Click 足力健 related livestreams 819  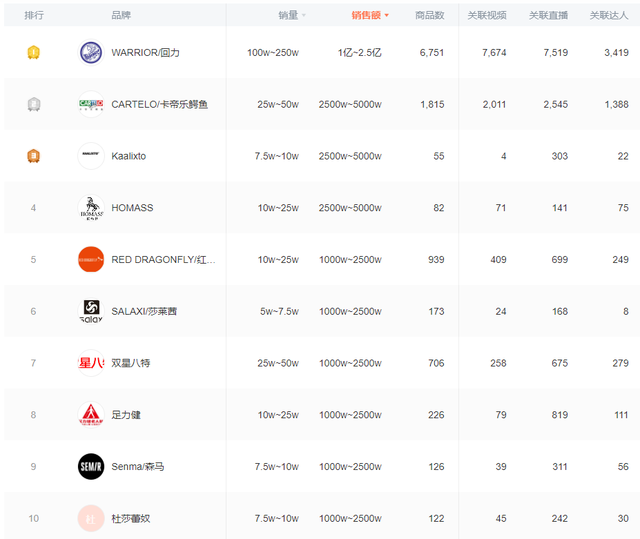(560, 415)
